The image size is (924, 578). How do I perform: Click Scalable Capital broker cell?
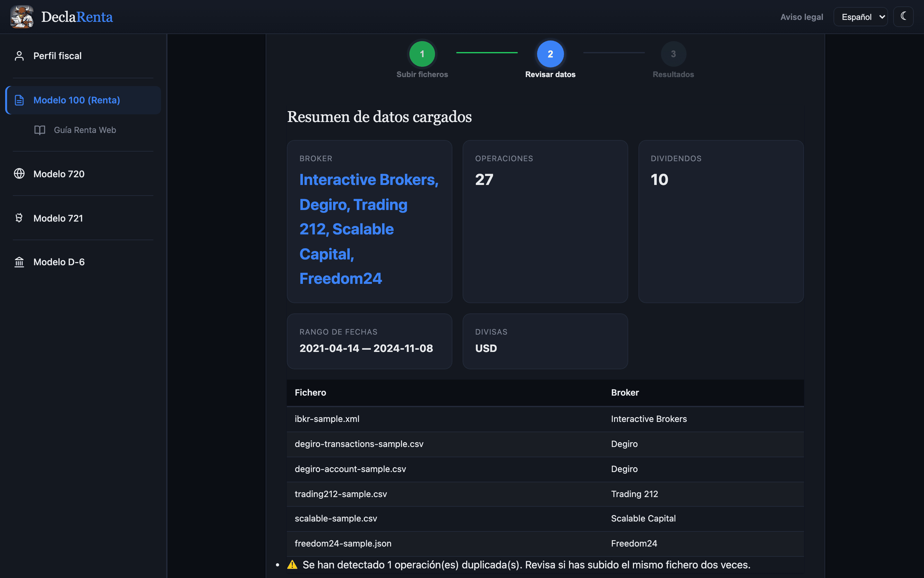643,519
